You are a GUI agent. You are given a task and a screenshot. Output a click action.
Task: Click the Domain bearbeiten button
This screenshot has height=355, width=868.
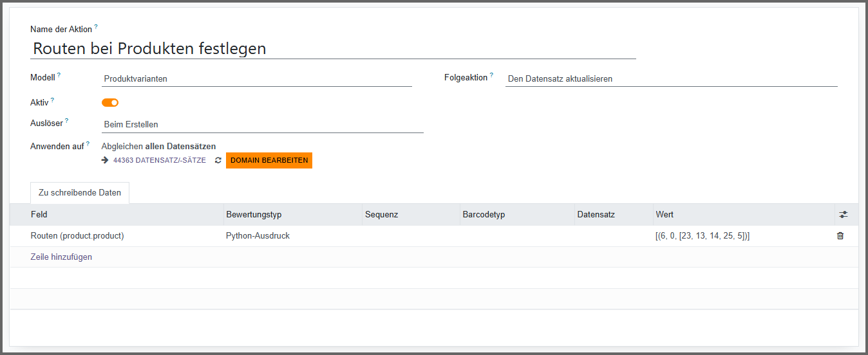(269, 160)
